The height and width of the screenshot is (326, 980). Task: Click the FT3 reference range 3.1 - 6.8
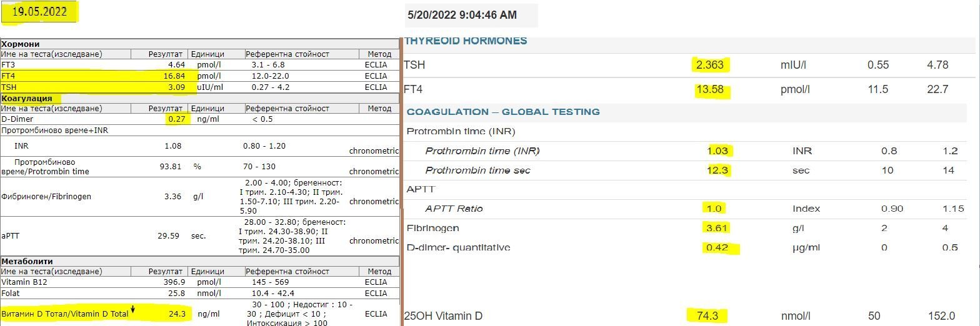pos(268,64)
